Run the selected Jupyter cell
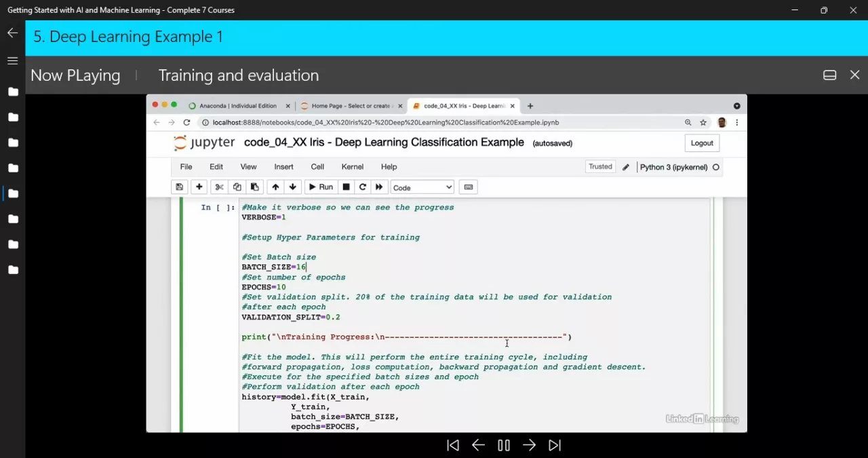The image size is (868, 458). coord(321,187)
